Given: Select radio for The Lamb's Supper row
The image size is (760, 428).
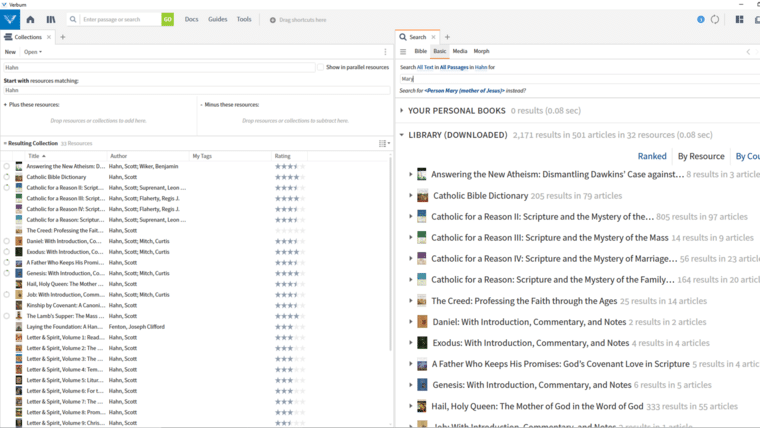Looking at the screenshot, I should coord(6,316).
